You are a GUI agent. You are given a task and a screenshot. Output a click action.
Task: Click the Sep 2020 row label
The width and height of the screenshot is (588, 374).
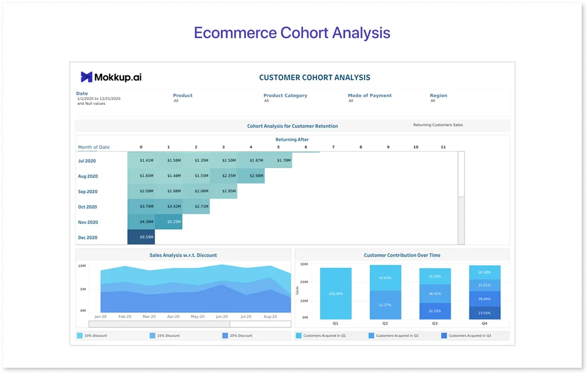[x=88, y=191]
